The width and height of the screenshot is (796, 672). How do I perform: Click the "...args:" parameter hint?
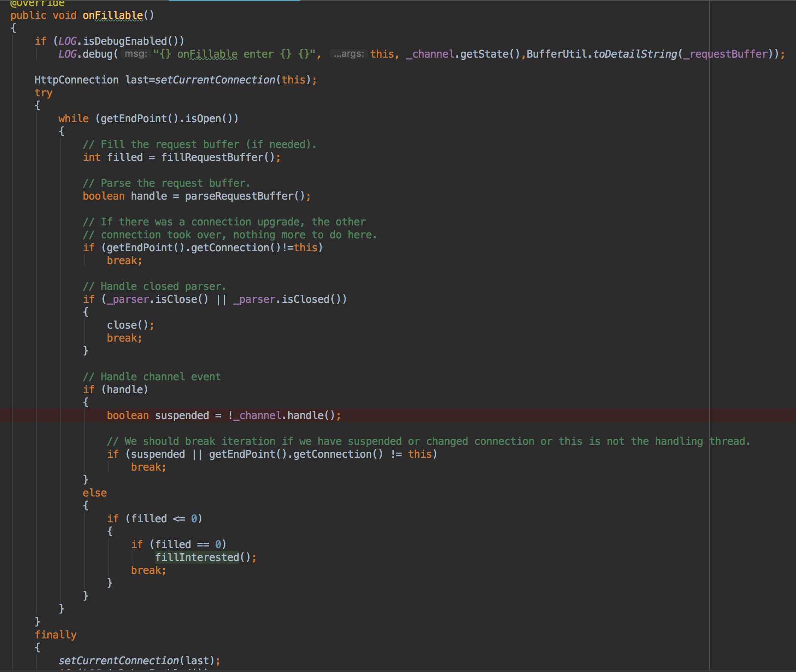click(349, 54)
